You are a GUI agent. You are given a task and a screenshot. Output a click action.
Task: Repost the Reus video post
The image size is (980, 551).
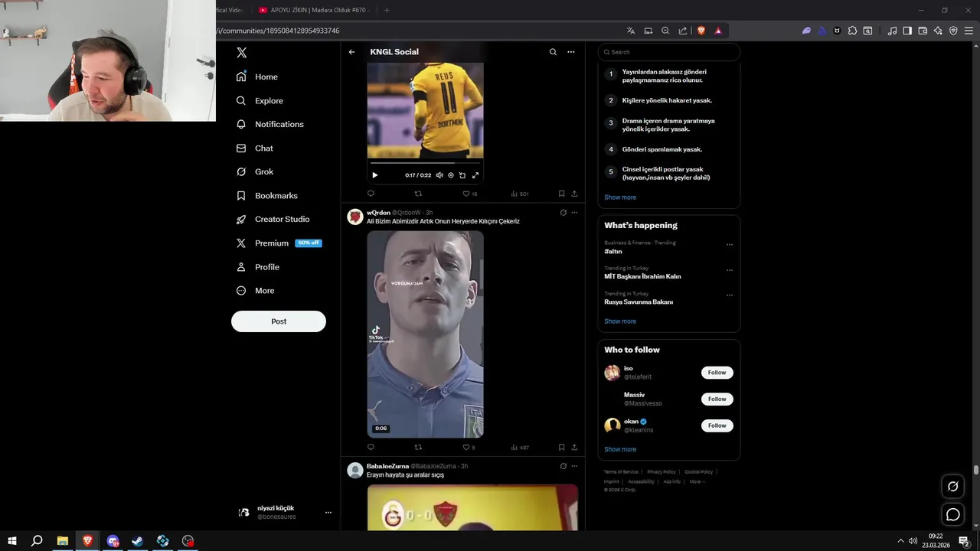click(418, 194)
